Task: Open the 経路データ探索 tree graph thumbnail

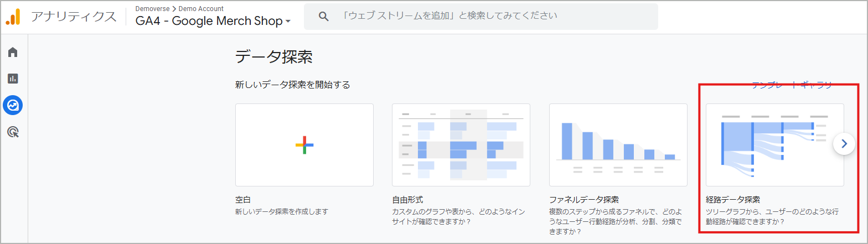Action: pos(774,145)
